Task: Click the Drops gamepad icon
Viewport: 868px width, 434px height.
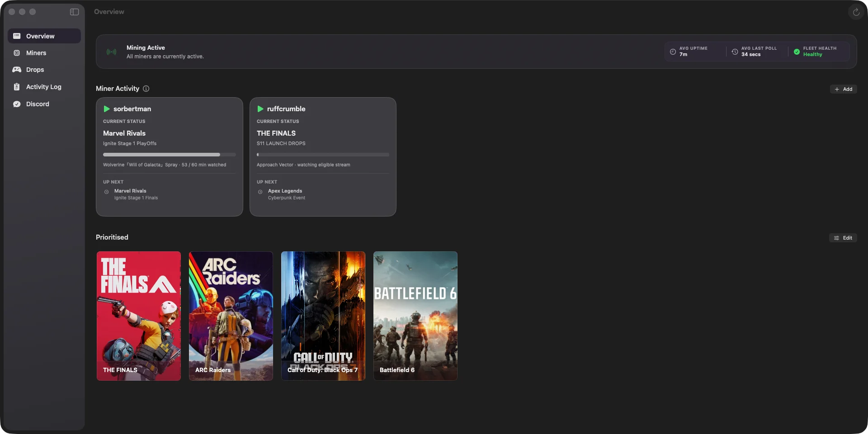Action: click(x=17, y=70)
